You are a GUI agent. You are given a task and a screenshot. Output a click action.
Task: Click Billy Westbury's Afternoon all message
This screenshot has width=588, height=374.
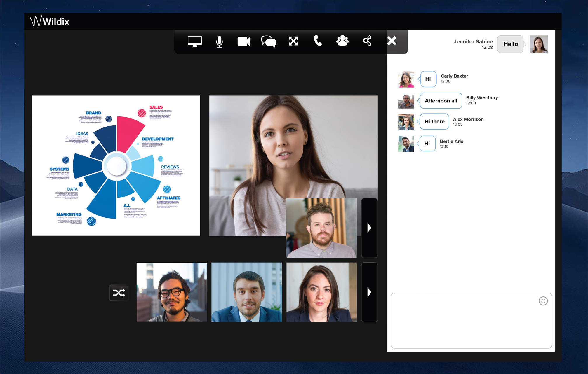point(441,101)
